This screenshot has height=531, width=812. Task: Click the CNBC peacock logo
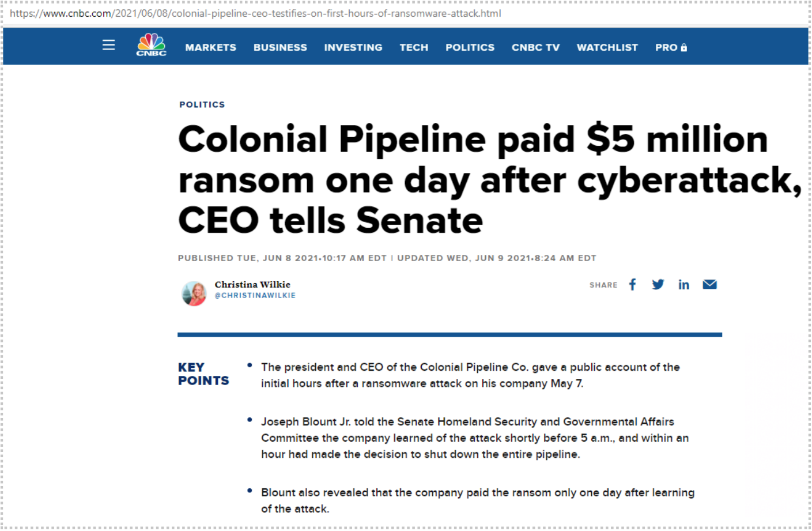151,45
